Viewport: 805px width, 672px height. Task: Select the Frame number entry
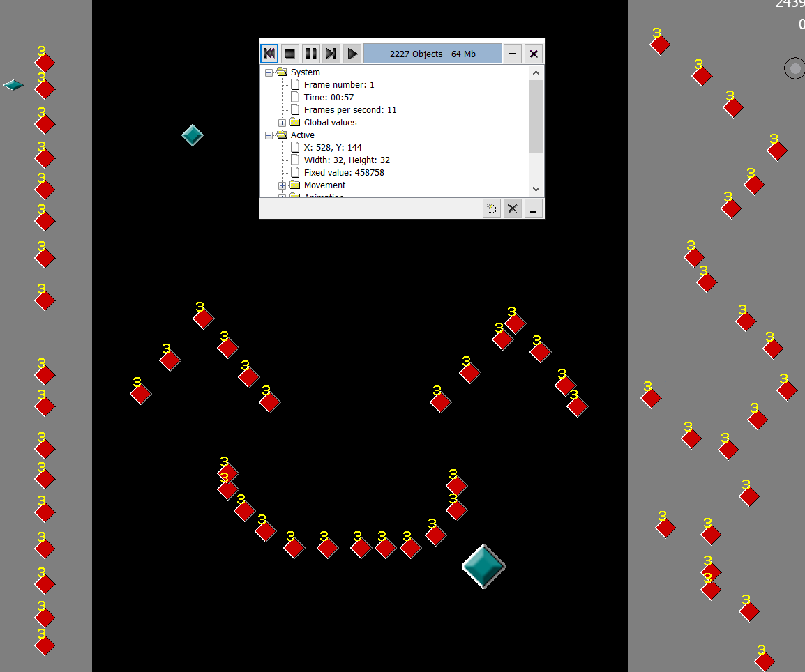click(338, 85)
